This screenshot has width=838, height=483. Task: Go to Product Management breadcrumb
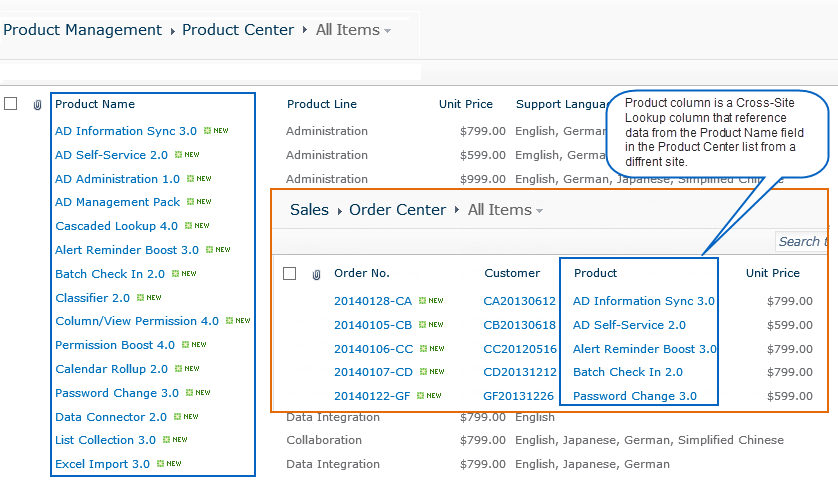(82, 30)
